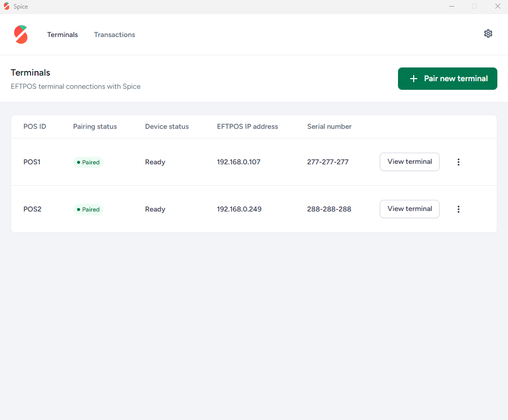Image resolution: width=508 pixels, height=420 pixels.
Task: Switch to the Terminals tab
Action: (x=62, y=34)
